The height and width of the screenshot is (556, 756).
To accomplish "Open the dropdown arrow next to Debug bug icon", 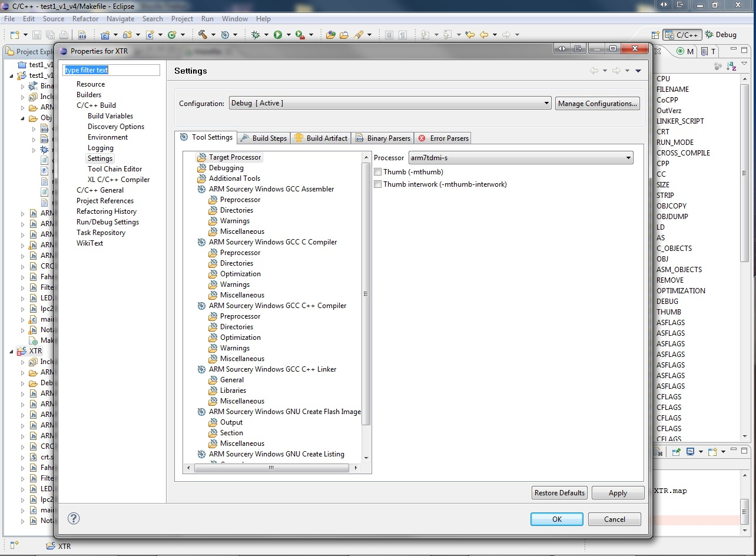I will tap(266, 35).
